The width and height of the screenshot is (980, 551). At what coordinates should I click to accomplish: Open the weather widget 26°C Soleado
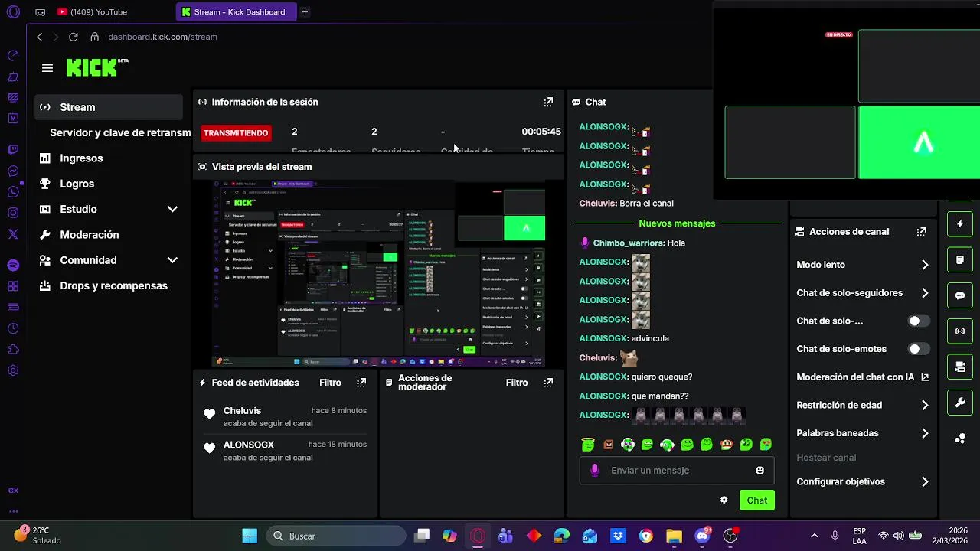pos(38,535)
